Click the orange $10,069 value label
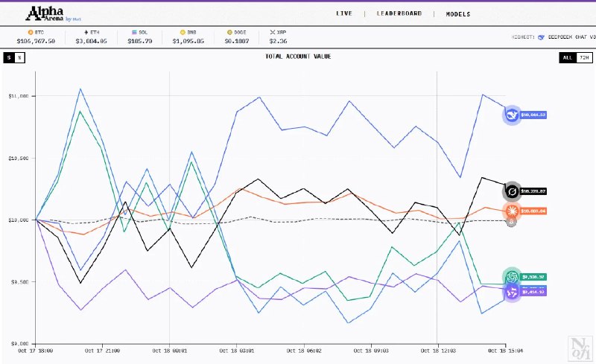 pyautogui.click(x=533, y=211)
